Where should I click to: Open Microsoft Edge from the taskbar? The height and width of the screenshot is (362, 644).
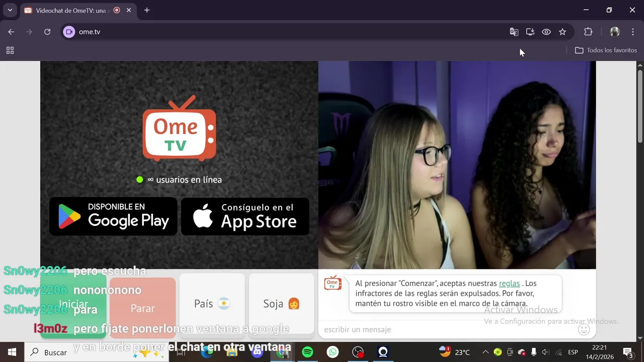tap(207, 352)
